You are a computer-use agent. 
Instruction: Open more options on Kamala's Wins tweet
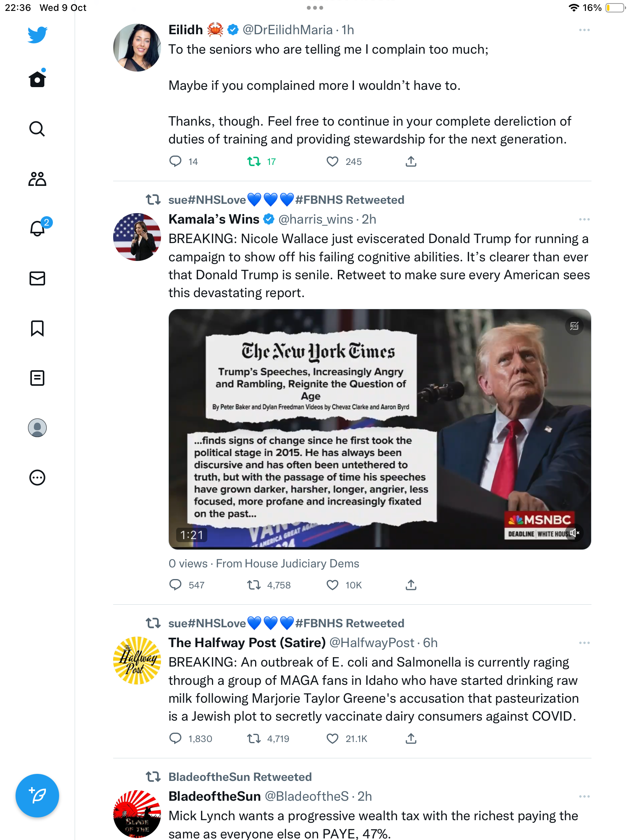coord(584,219)
